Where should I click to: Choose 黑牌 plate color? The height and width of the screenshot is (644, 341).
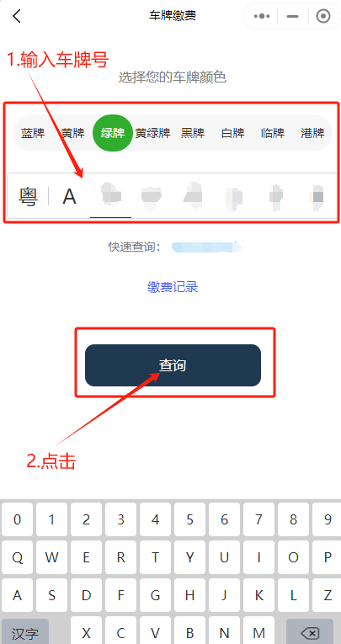tap(193, 133)
